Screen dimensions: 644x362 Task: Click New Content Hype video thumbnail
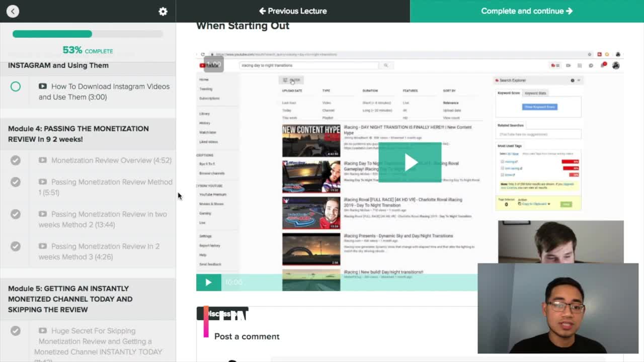(311, 141)
